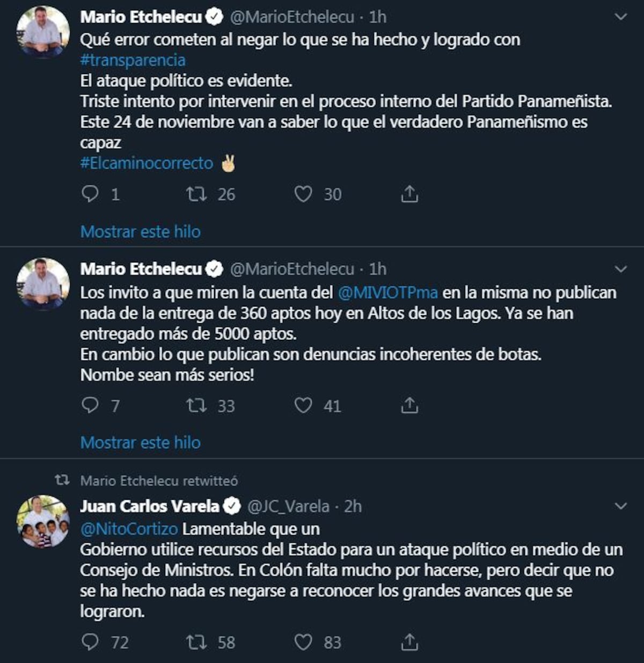
Task: Open the first tweet's more options chevron
Action: (x=621, y=17)
